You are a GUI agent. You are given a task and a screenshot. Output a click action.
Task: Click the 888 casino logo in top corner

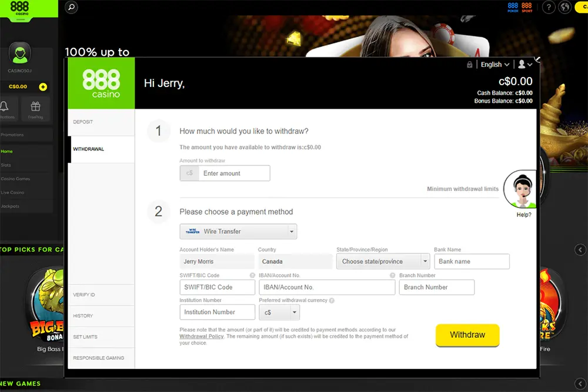20,8
